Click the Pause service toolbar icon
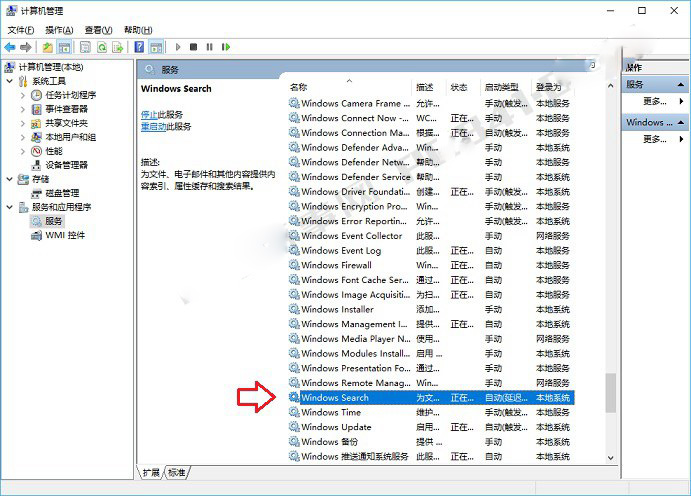Screen dimensions: 691x496 pyautogui.click(x=209, y=47)
